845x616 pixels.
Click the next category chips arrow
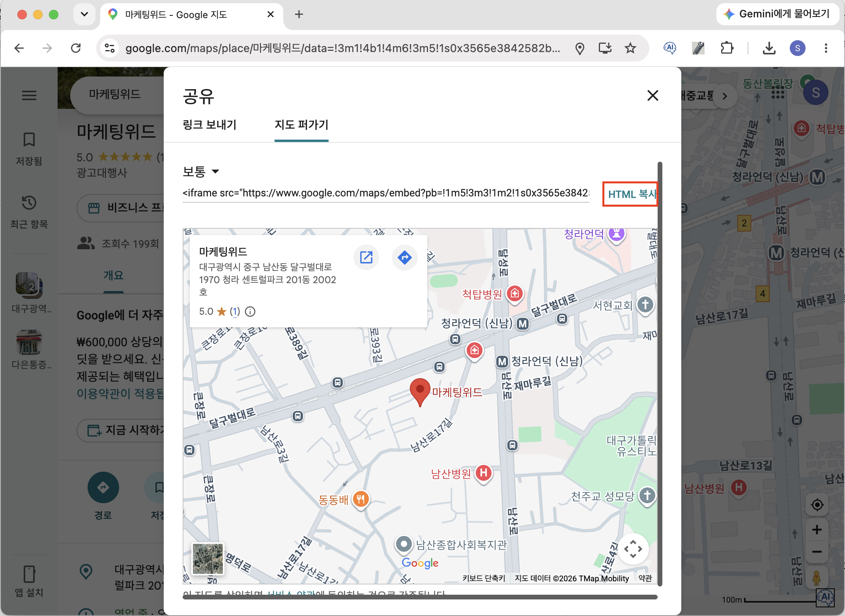(725, 96)
